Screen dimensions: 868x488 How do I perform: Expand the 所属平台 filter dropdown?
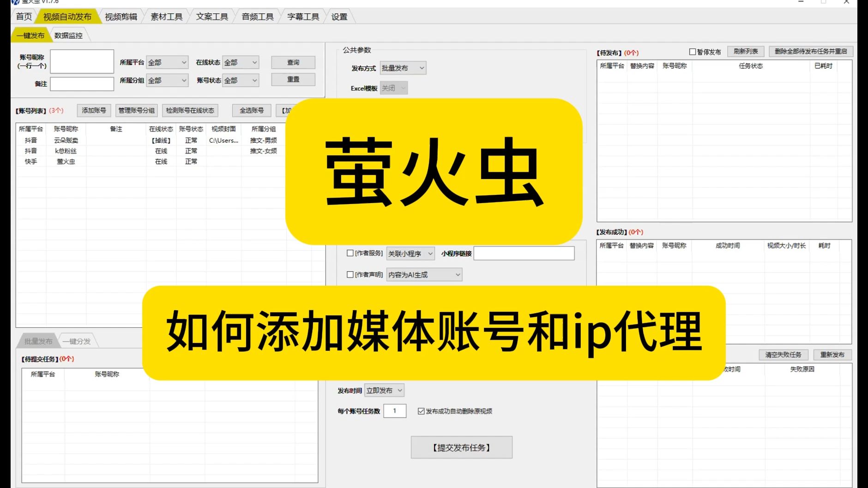(x=167, y=62)
